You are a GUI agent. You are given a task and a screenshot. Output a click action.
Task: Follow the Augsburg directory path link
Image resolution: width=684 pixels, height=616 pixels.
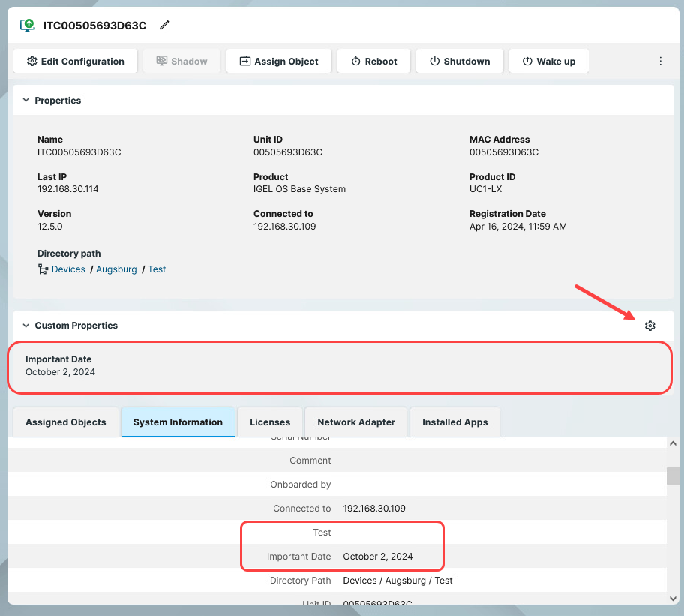point(116,269)
